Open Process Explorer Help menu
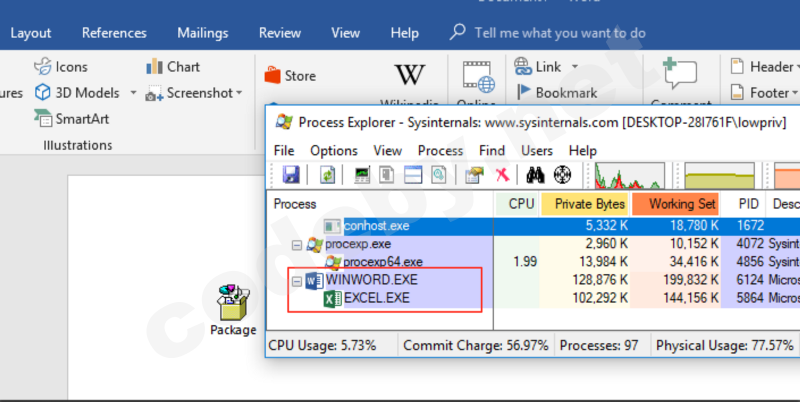Screen dimensions: 800x402 click(583, 150)
